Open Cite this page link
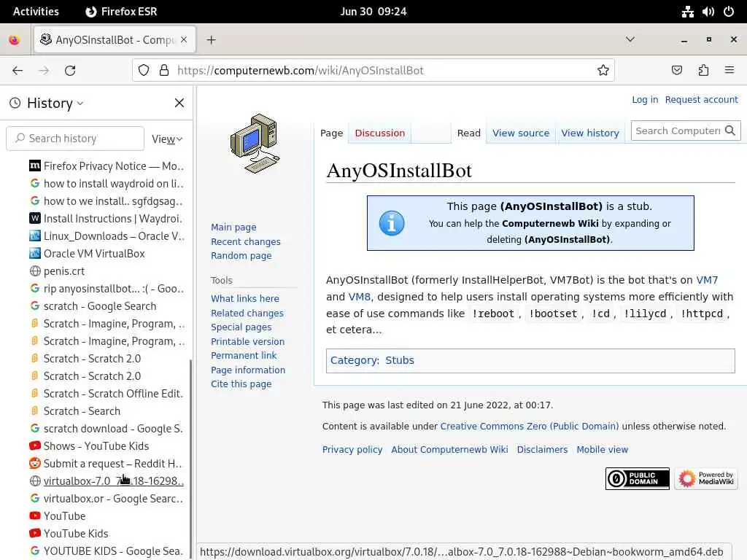This screenshot has width=747, height=560. [241, 384]
